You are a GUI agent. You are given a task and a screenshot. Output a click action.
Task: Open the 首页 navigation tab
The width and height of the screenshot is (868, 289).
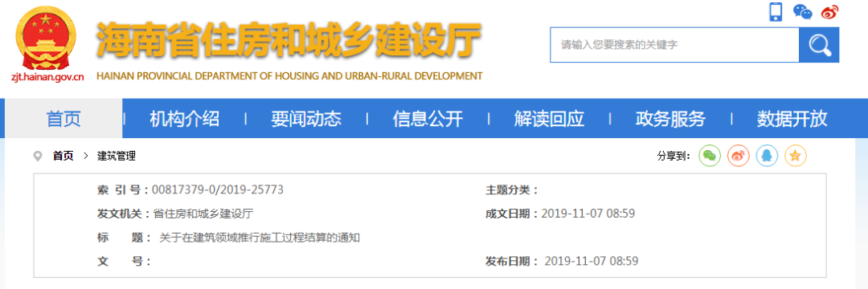(63, 118)
